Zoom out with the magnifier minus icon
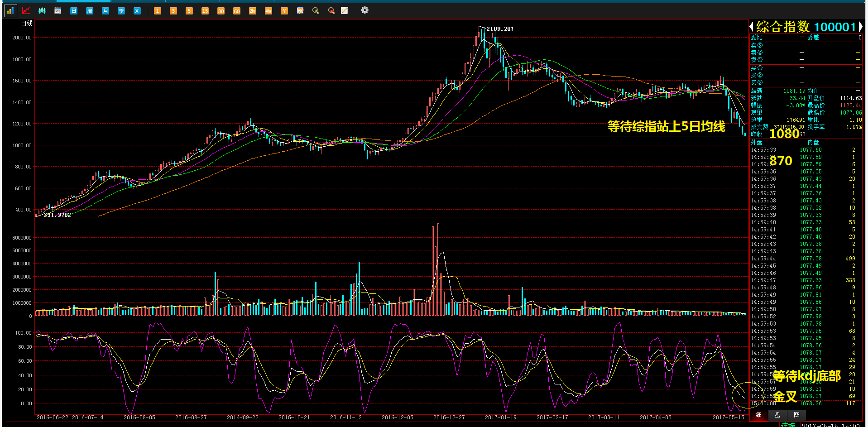868x427 pixels. point(331,11)
